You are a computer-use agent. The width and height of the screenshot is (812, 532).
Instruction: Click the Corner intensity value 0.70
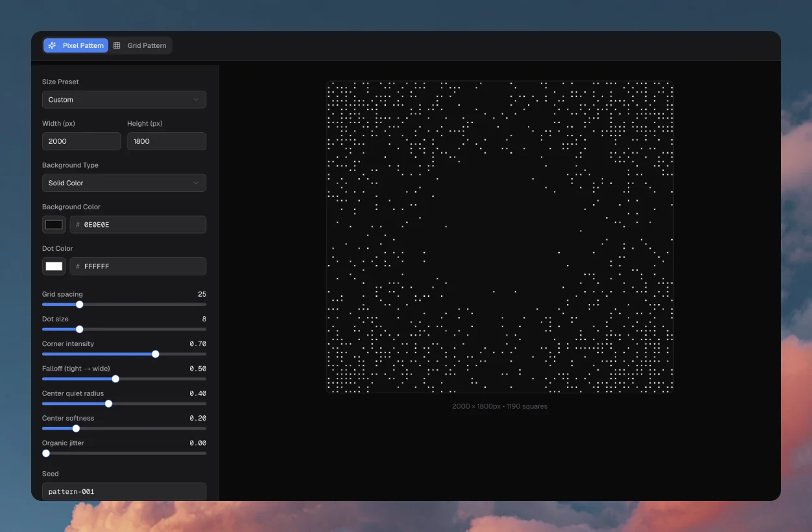click(198, 344)
